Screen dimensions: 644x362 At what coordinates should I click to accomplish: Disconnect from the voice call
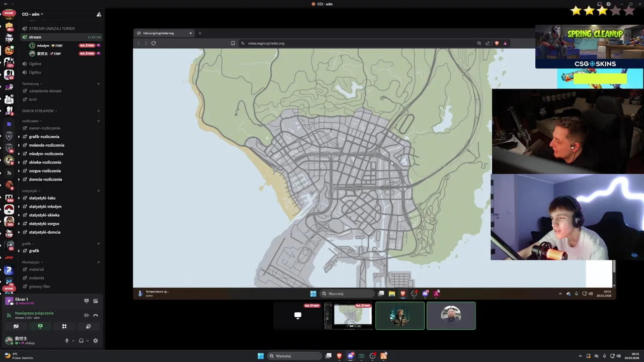tap(96, 315)
